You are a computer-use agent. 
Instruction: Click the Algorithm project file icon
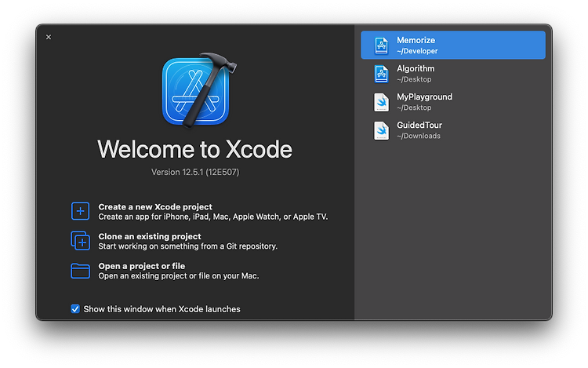tap(381, 74)
